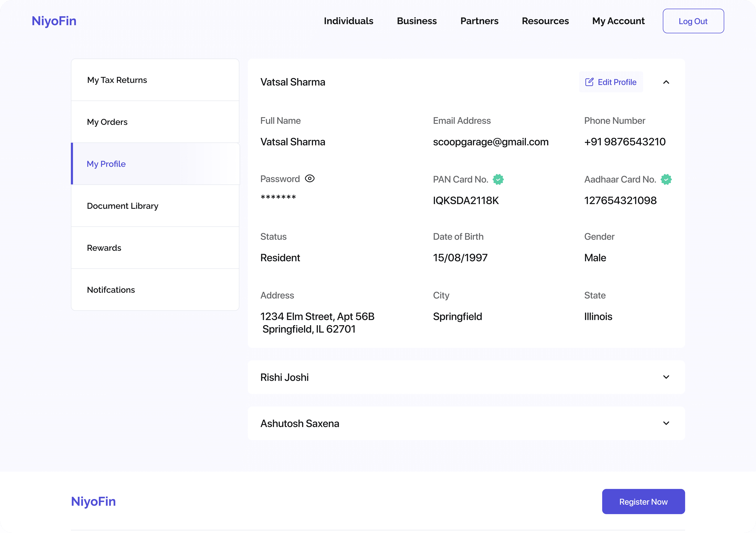The height and width of the screenshot is (533, 756).
Task: Open the My Tax Returns section
Action: pyautogui.click(x=117, y=80)
